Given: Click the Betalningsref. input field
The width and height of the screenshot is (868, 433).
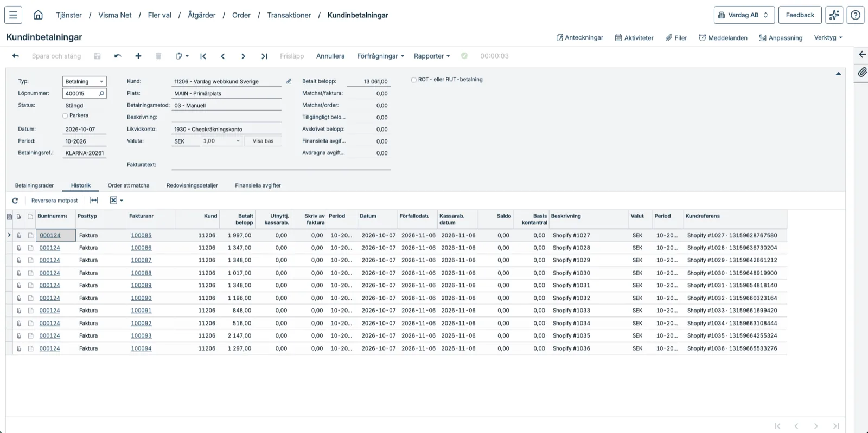Looking at the screenshot, I should [85, 153].
